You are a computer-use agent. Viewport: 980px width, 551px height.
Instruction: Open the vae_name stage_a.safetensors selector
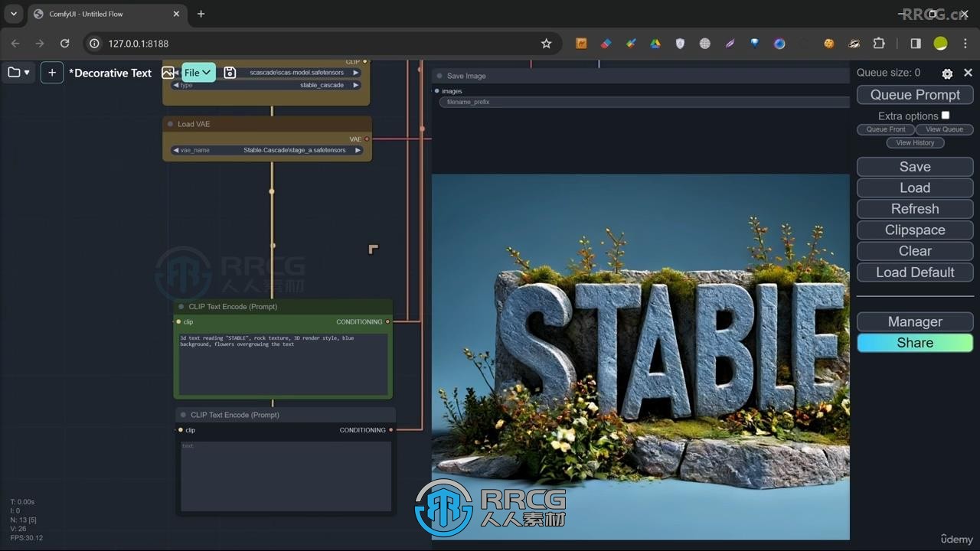pyautogui.click(x=266, y=150)
